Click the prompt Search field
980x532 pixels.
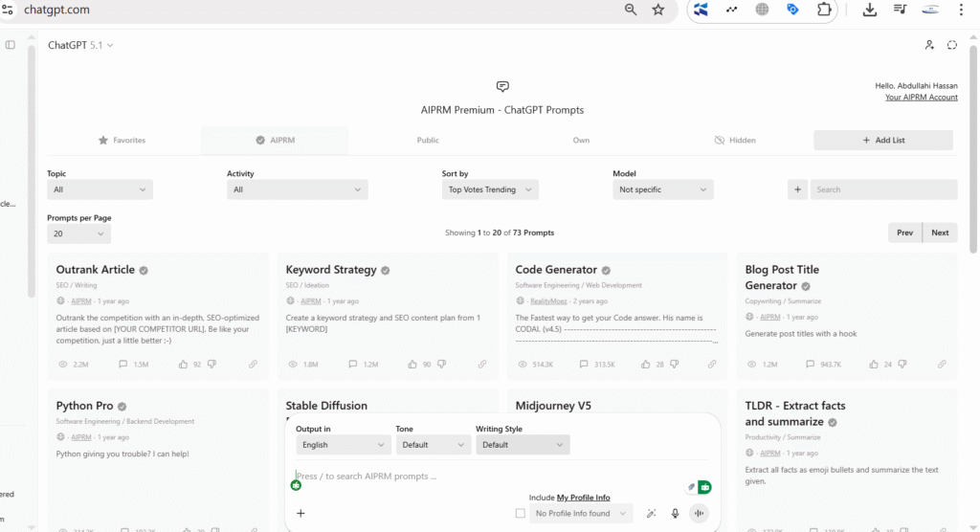(x=883, y=189)
